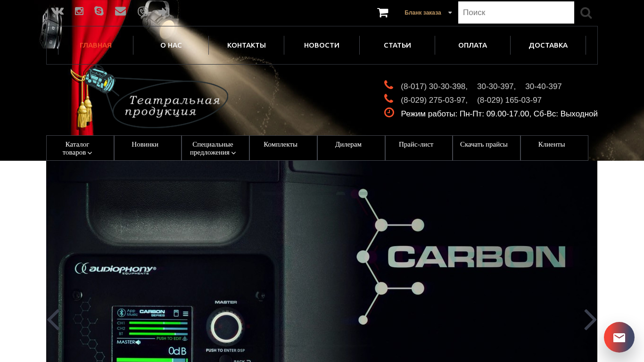Click the Skype contact icon
Screen dimensions: 644x362
[99, 11]
